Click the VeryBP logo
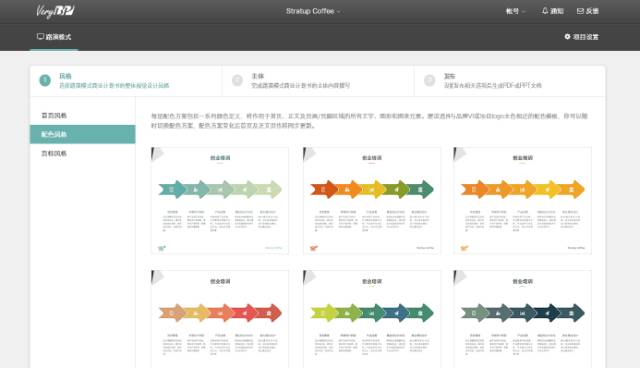640x368 pixels. pos(55,11)
